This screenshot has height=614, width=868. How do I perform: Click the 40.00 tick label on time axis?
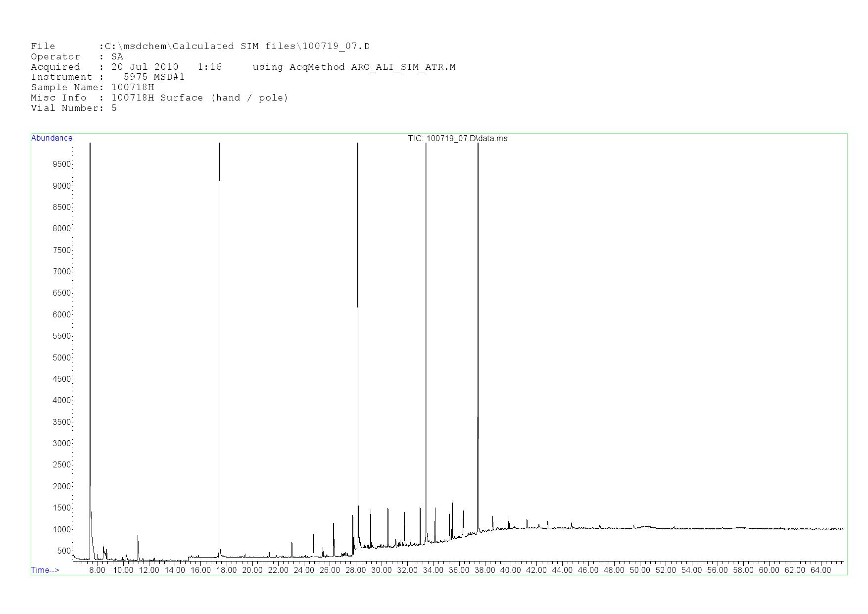[x=510, y=570]
